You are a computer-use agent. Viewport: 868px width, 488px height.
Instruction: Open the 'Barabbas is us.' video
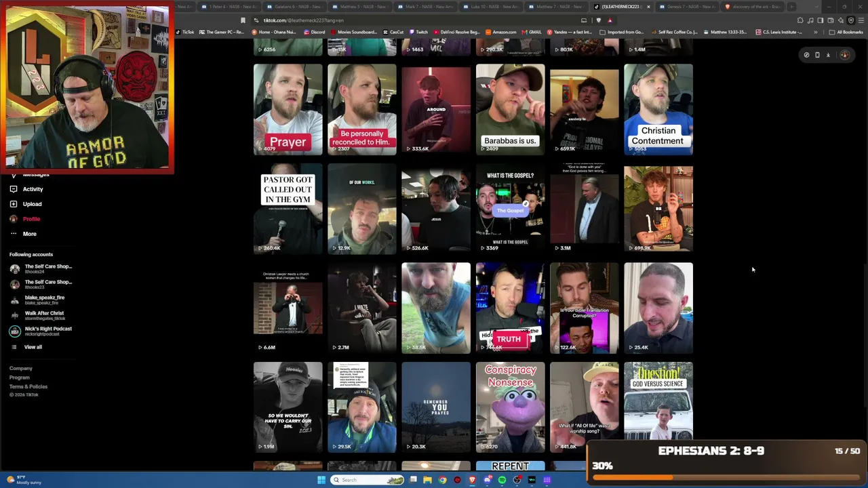(x=510, y=110)
